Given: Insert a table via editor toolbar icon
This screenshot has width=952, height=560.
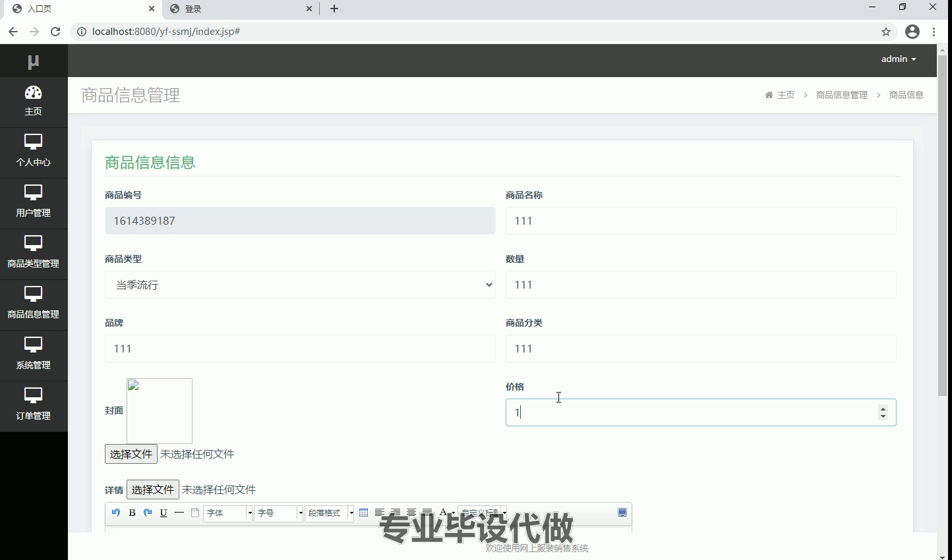Looking at the screenshot, I should pyautogui.click(x=363, y=513).
